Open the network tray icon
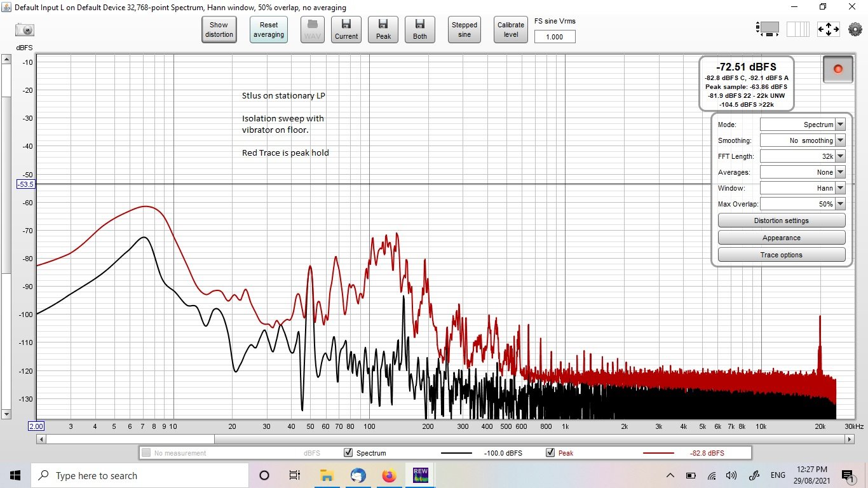 pos(712,475)
